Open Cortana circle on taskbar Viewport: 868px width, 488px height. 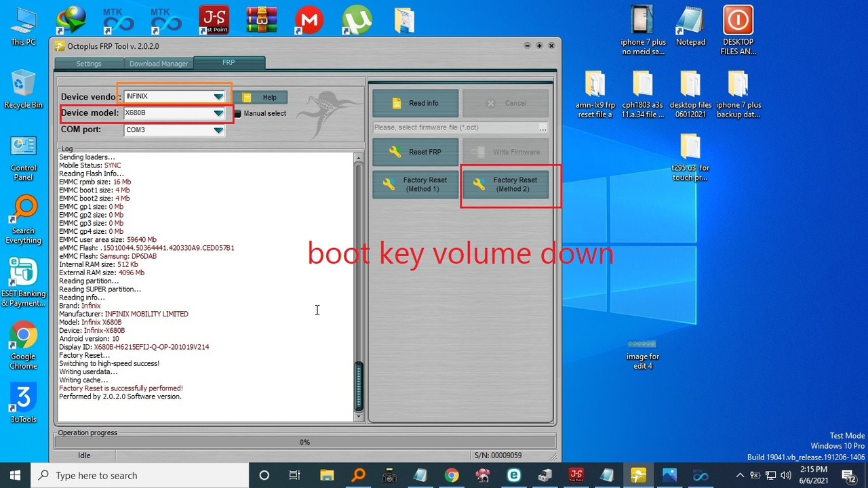[264, 475]
